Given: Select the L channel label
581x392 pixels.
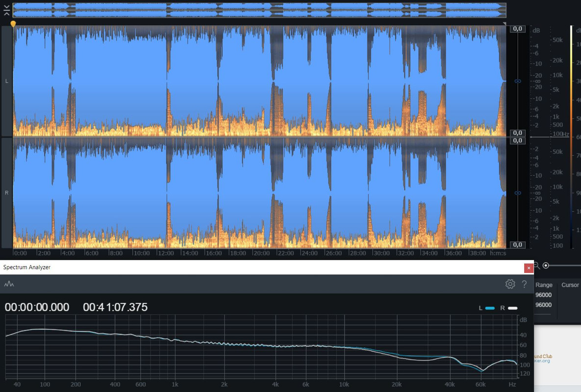Looking at the screenshot, I should (6, 81).
